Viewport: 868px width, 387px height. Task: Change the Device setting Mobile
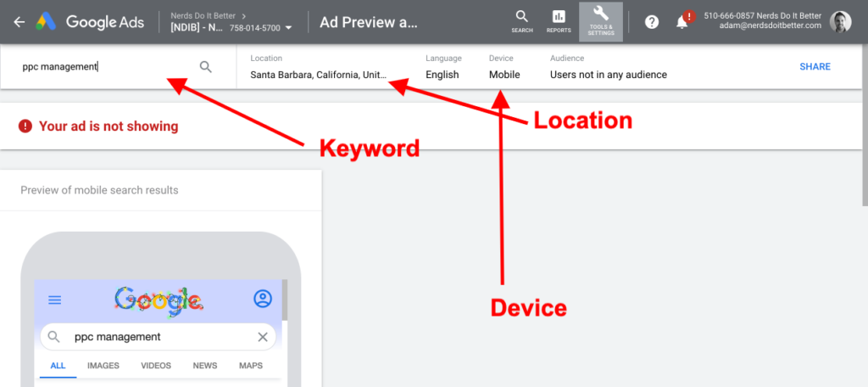[x=504, y=66]
